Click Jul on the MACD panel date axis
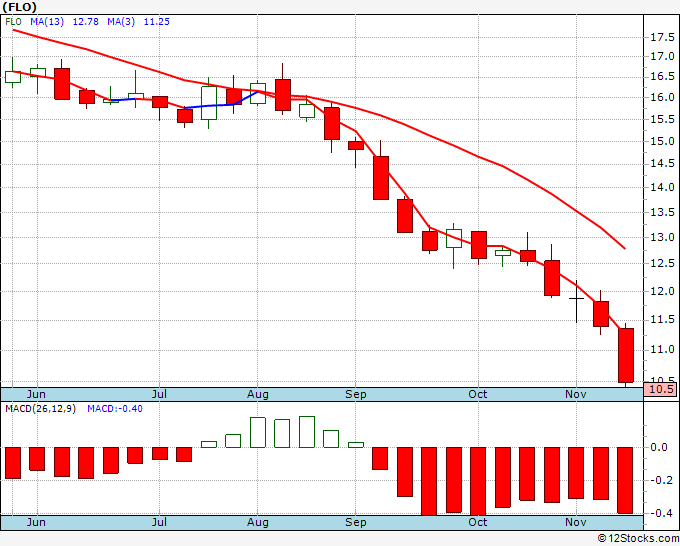The width and height of the screenshot is (680, 546). pos(159,522)
